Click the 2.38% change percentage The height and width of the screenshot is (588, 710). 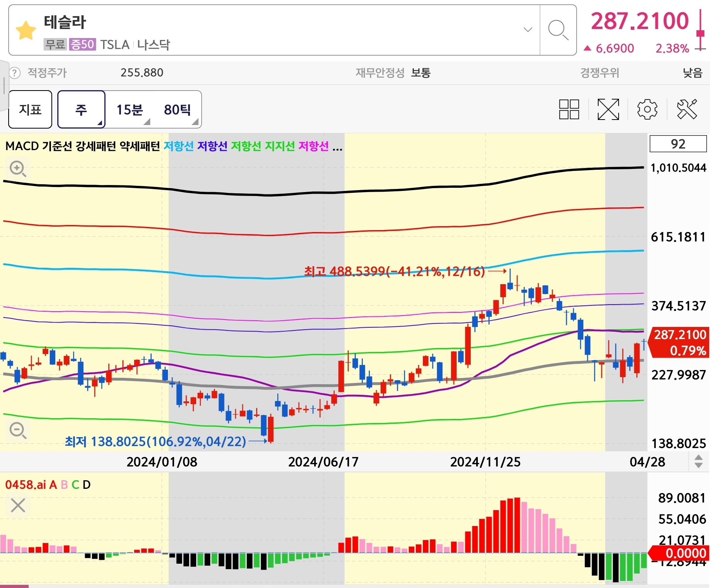672,48
